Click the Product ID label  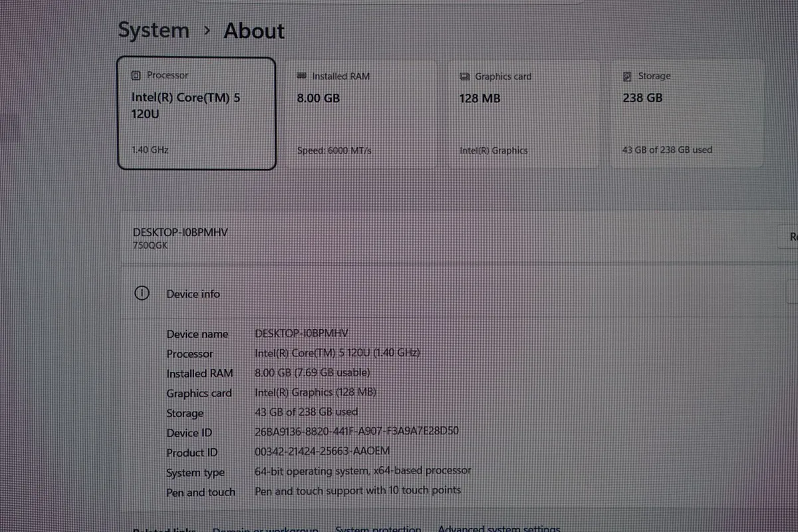click(192, 453)
